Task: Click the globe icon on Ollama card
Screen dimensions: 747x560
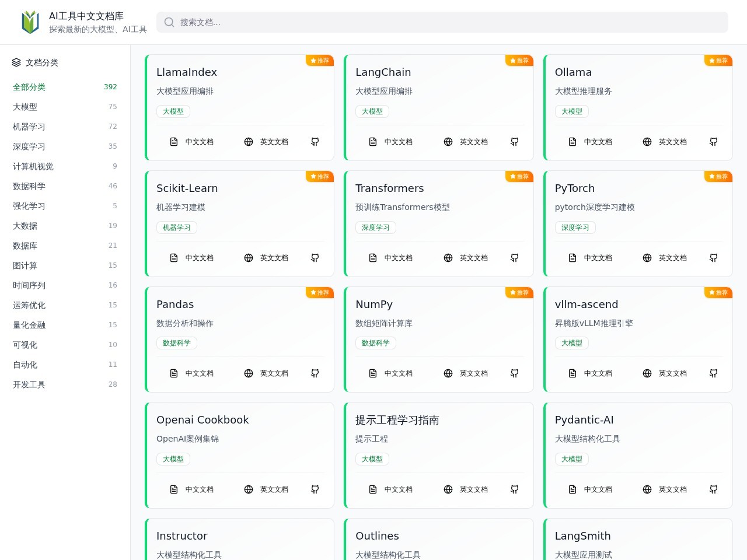Action: click(x=647, y=142)
